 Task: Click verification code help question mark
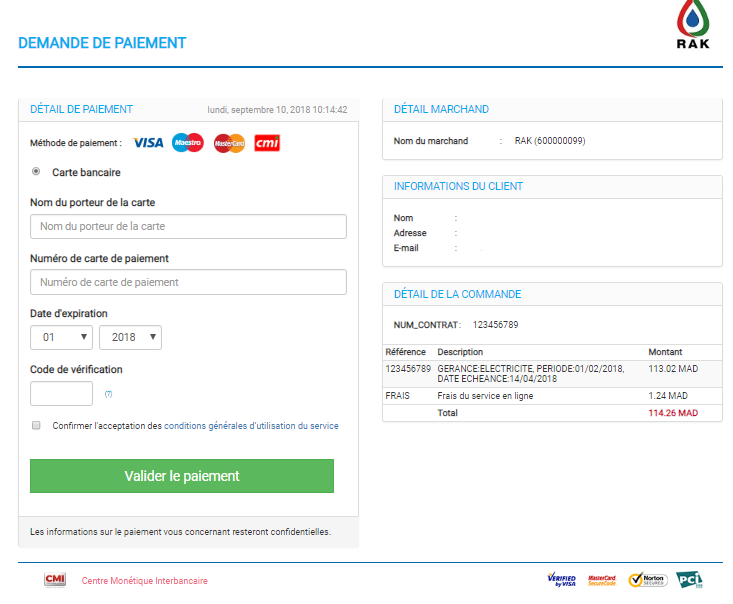coord(108,394)
